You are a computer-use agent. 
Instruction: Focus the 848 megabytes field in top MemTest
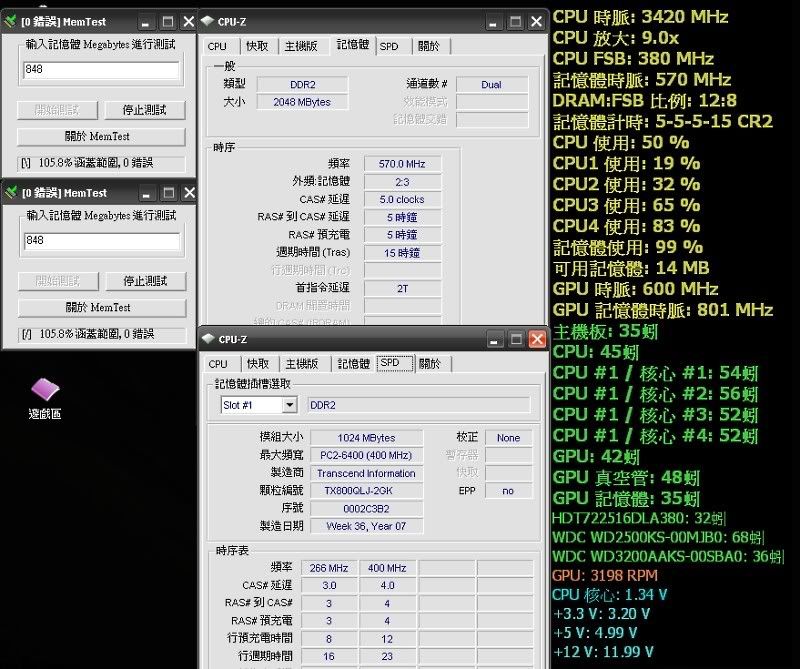tap(101, 70)
